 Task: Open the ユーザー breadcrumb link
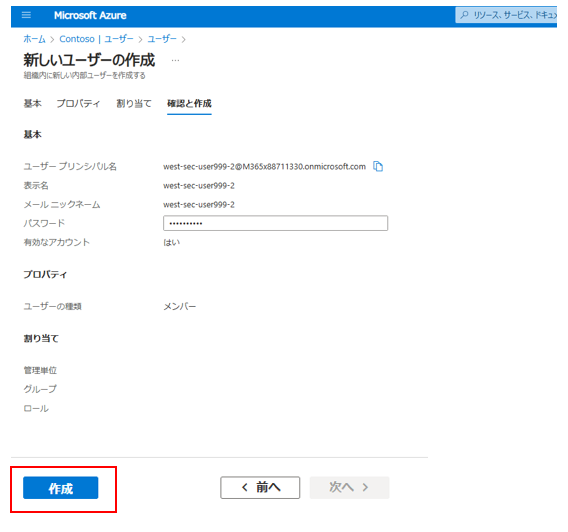point(162,39)
